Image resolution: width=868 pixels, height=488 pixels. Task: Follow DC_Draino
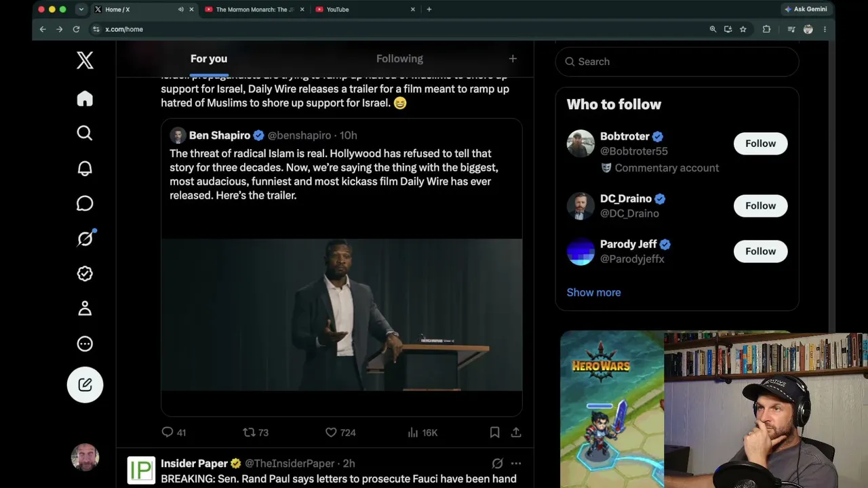click(760, 206)
